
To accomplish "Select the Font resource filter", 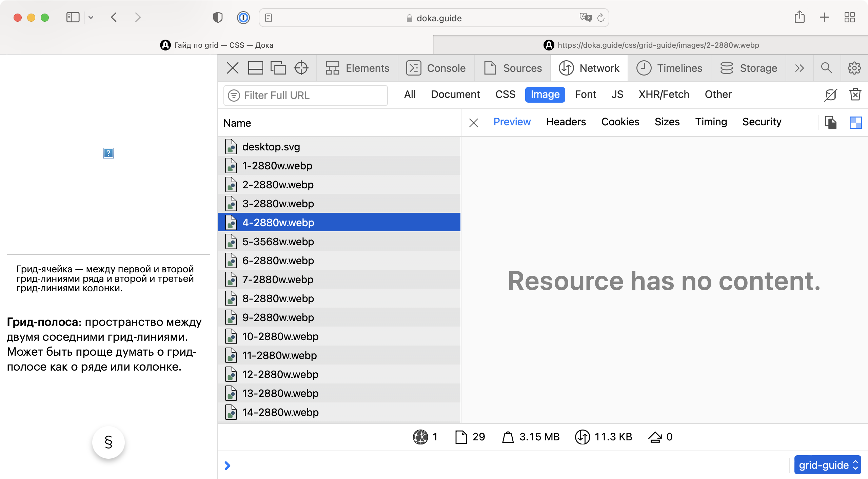I will pos(585,95).
